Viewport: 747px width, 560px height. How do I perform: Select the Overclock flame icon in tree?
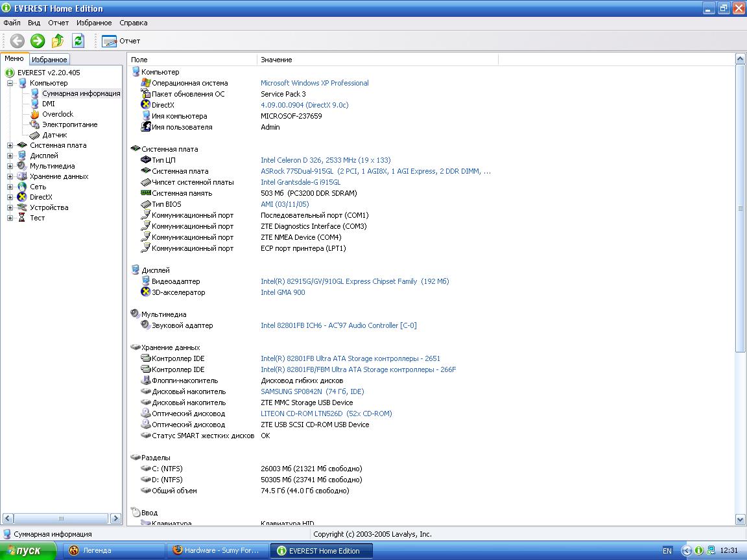[x=35, y=114]
